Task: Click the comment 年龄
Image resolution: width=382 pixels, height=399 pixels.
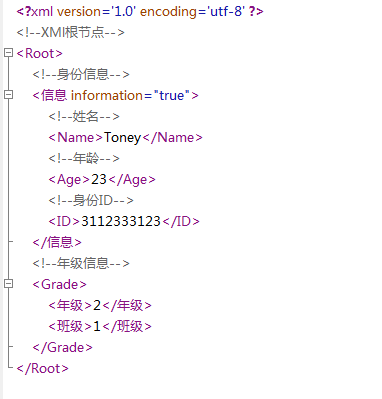Action: pos(84,158)
